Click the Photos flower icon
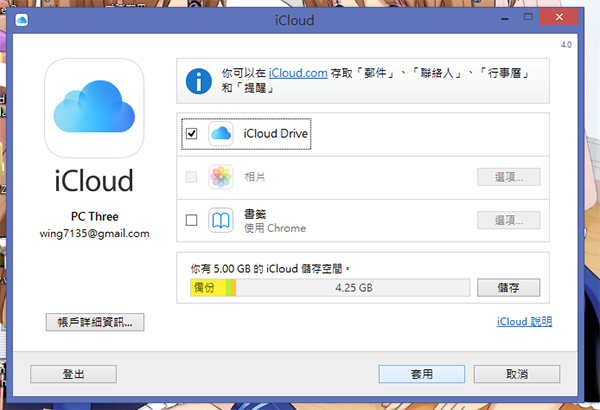 pyautogui.click(x=221, y=177)
